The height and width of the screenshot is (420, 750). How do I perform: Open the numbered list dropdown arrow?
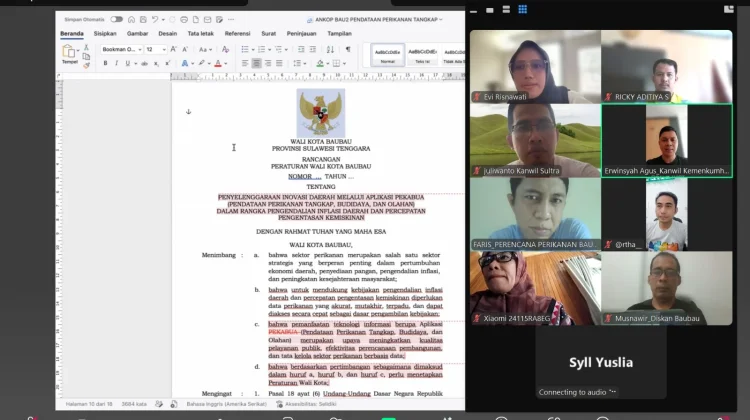(269, 50)
